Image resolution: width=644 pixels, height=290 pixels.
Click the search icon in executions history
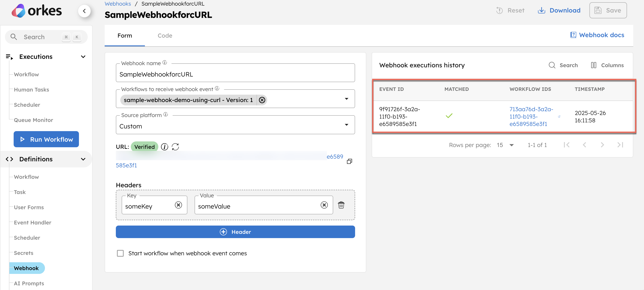[x=552, y=65]
